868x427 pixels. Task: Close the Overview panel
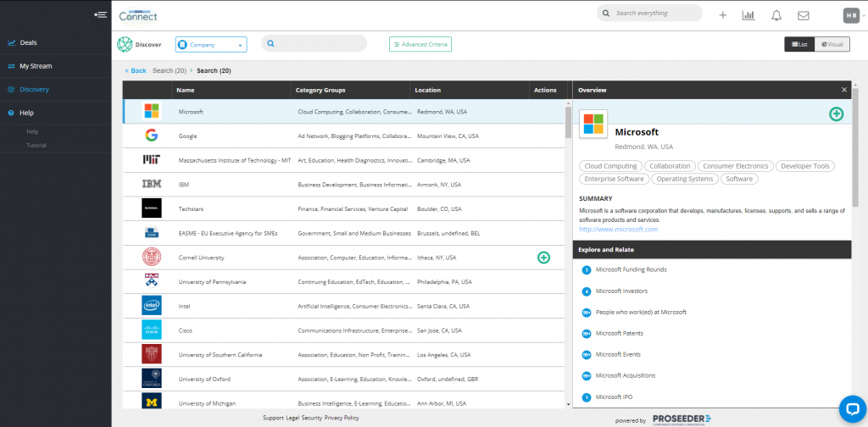point(843,90)
